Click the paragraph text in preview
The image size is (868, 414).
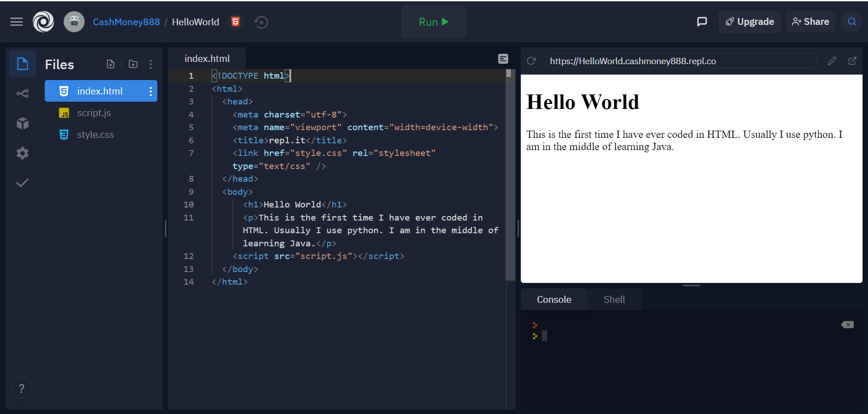[684, 141]
